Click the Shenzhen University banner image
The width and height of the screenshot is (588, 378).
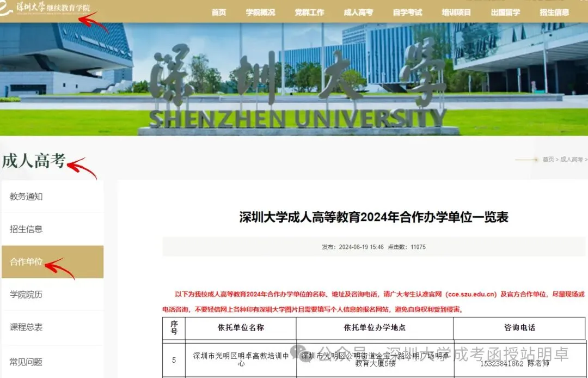point(294,79)
